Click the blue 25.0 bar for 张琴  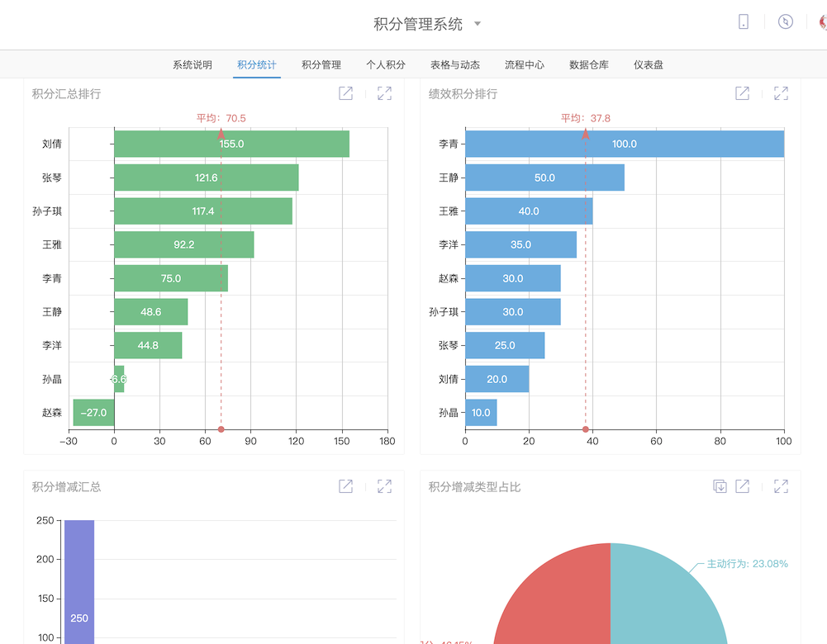pyautogui.click(x=505, y=345)
